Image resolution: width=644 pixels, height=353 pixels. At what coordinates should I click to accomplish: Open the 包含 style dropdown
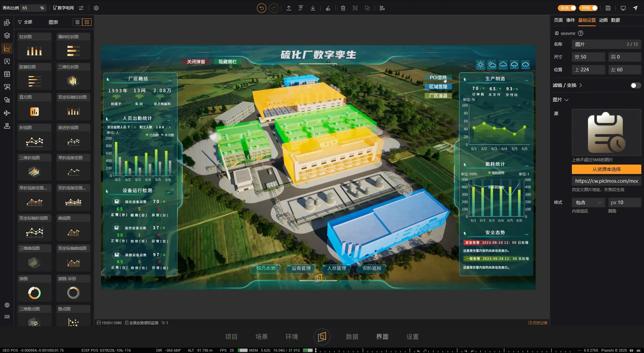(x=588, y=202)
